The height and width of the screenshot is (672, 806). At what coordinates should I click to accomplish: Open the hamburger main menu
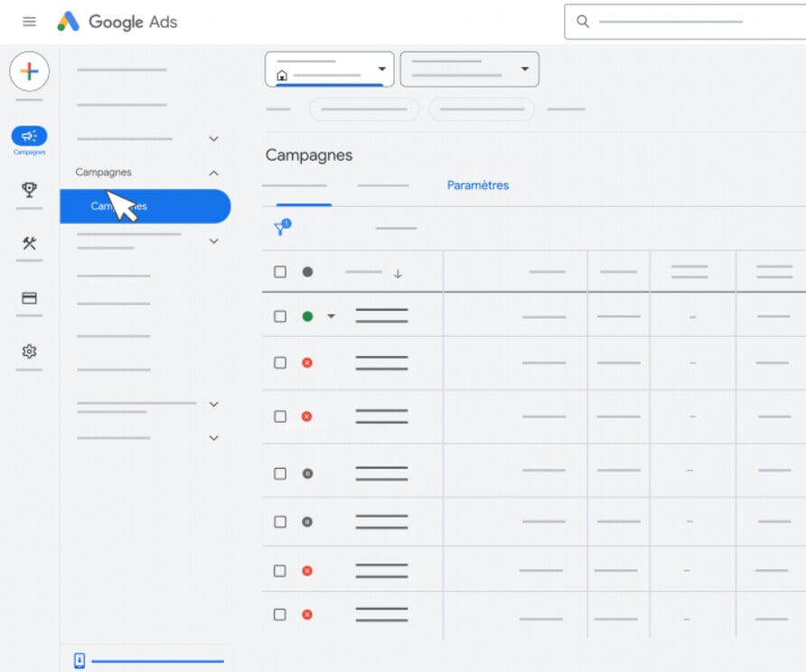(29, 22)
